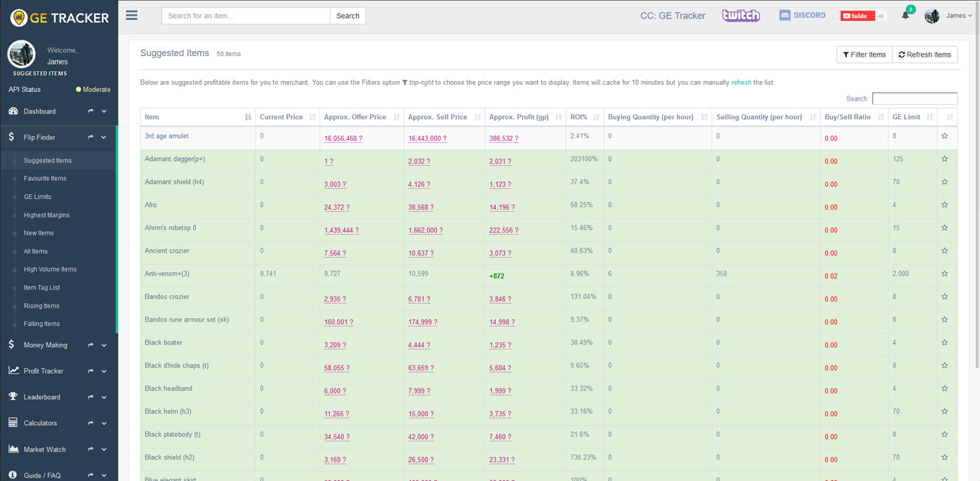Star the Black boater item
This screenshot has height=481, width=980.
tap(944, 343)
